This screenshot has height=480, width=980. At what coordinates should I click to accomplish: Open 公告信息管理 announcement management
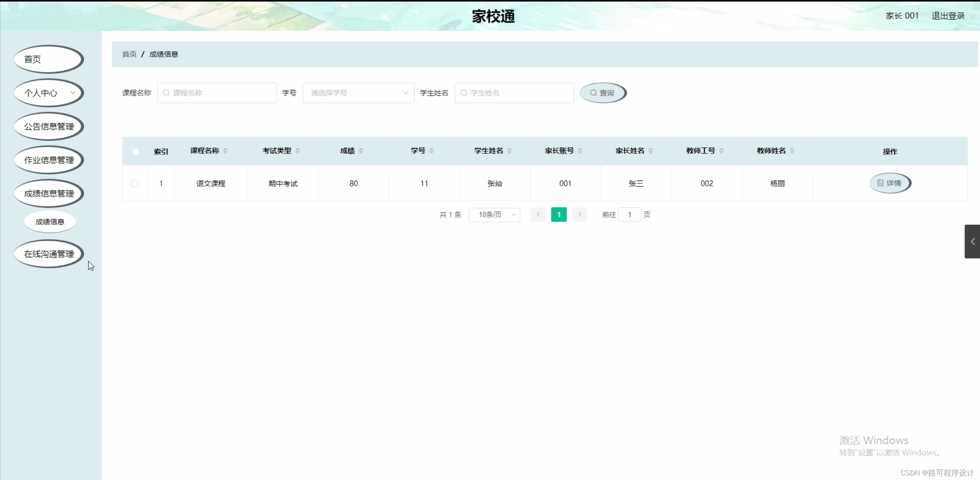point(48,127)
